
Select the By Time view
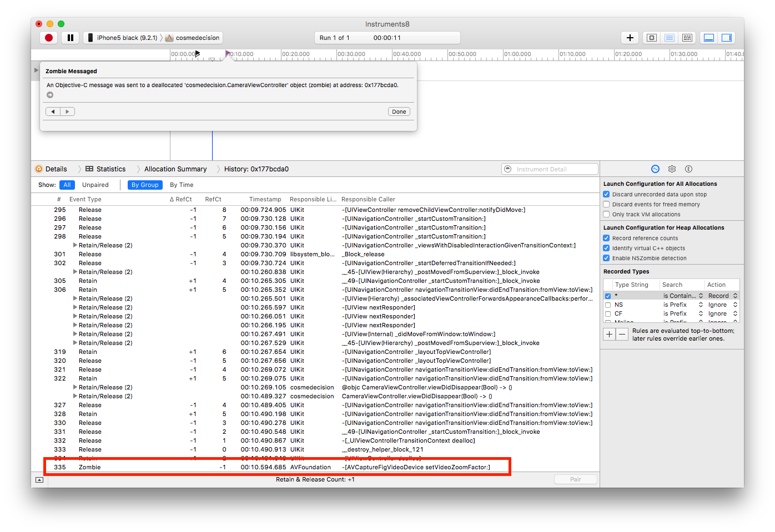(x=182, y=185)
